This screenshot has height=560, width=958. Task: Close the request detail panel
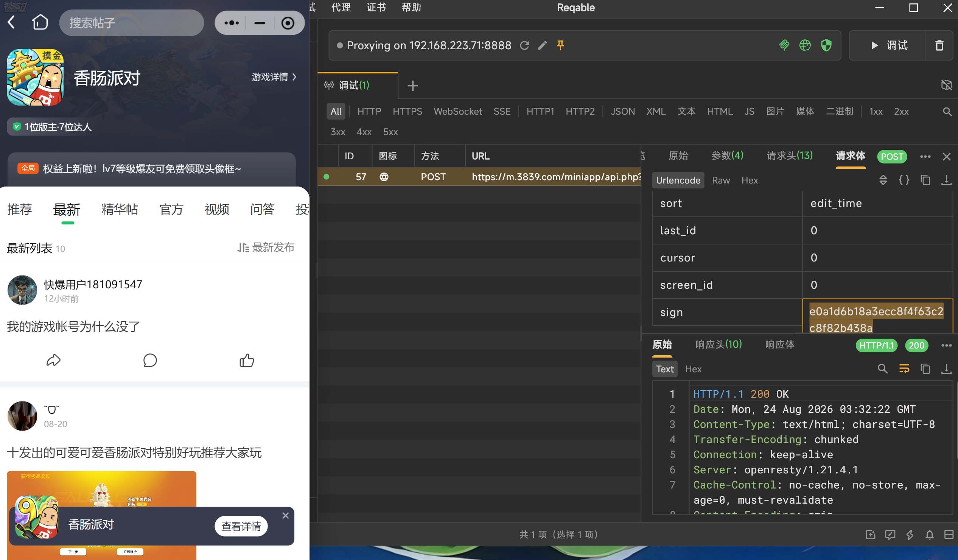tap(947, 157)
